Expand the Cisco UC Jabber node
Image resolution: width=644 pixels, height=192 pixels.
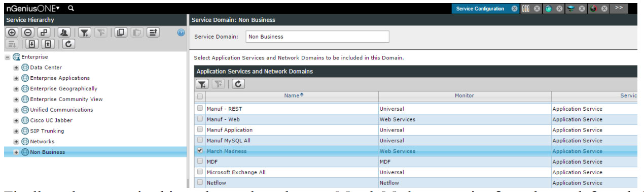click(16, 120)
